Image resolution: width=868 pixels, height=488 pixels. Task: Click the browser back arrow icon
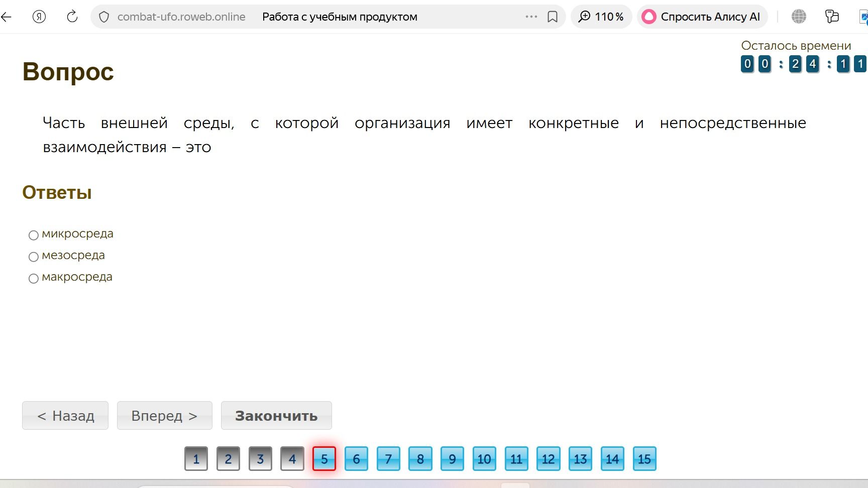6,17
